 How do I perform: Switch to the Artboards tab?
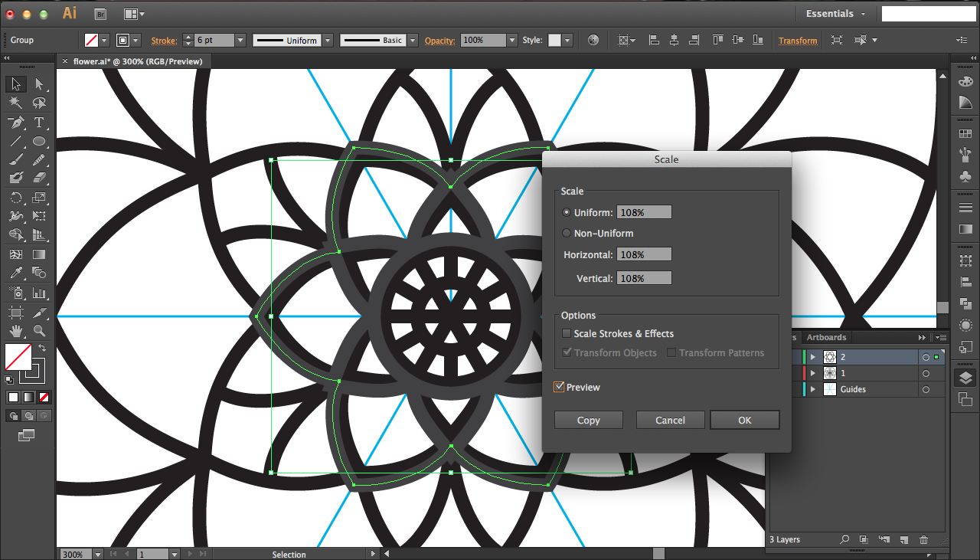pos(826,337)
